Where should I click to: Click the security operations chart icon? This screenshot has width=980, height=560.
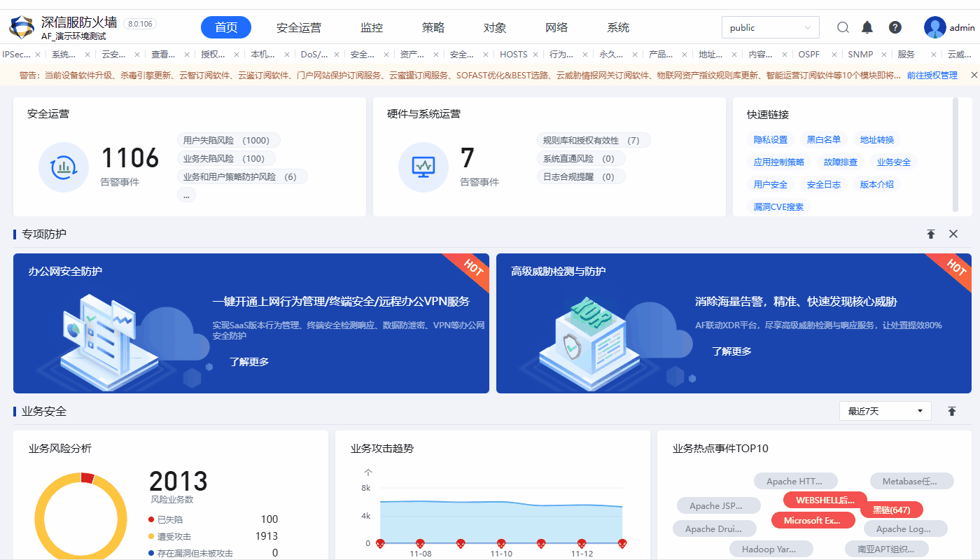click(63, 167)
